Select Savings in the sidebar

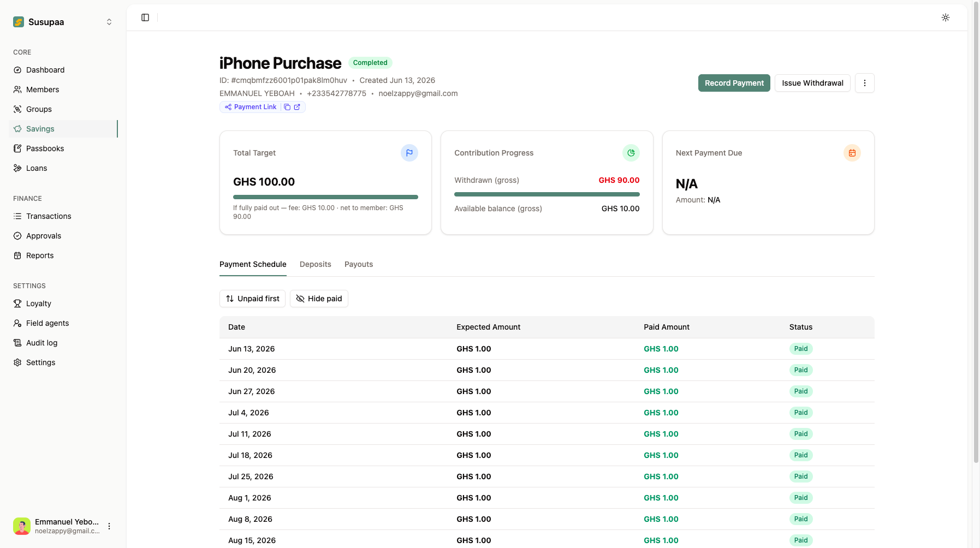click(x=63, y=129)
